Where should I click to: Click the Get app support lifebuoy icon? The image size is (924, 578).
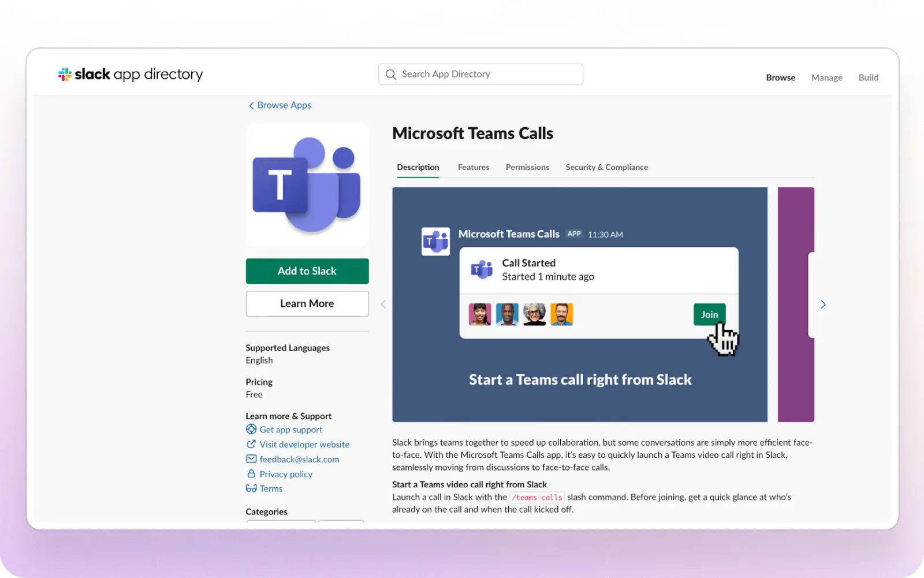(x=251, y=429)
